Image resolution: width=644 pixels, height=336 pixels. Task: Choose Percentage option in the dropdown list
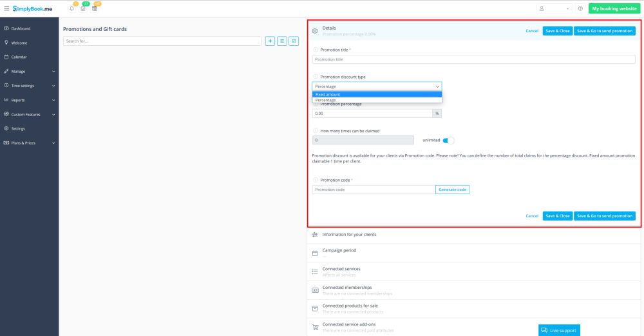[x=377, y=100]
